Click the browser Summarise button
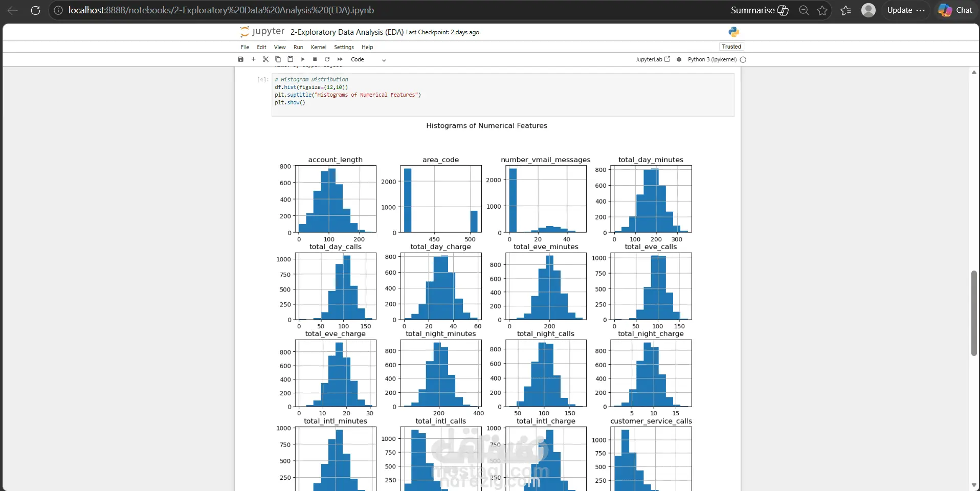This screenshot has width=980, height=491. pos(760,10)
